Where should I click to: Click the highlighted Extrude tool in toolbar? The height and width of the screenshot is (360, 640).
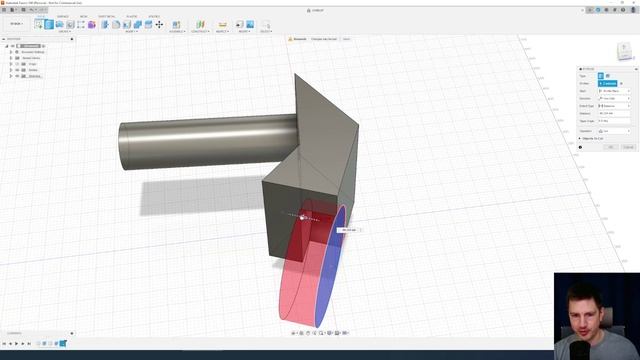tap(49, 24)
